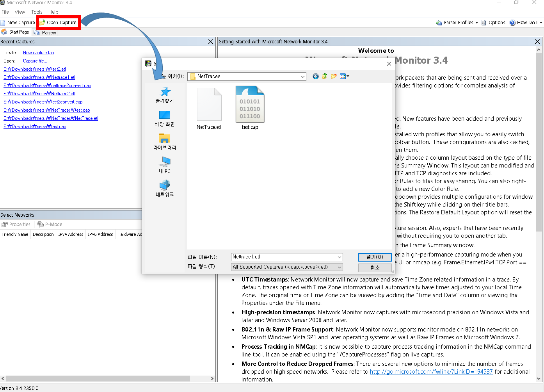Open the Options toolbar item
Screen dimensions: 544x392
493,23
